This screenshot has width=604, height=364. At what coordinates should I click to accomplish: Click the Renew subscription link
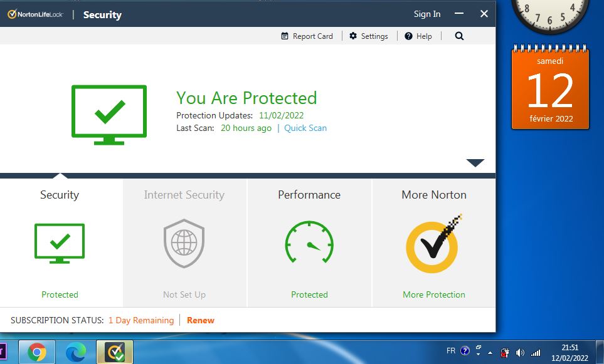(x=200, y=320)
